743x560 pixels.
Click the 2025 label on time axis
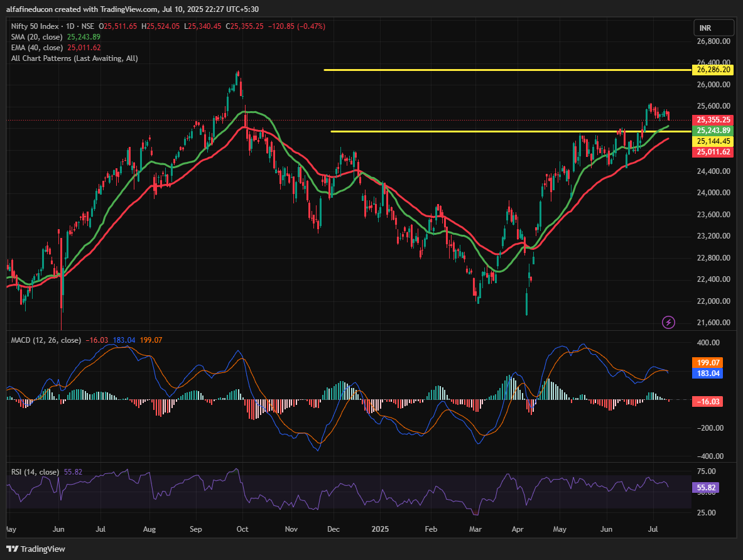tap(380, 529)
